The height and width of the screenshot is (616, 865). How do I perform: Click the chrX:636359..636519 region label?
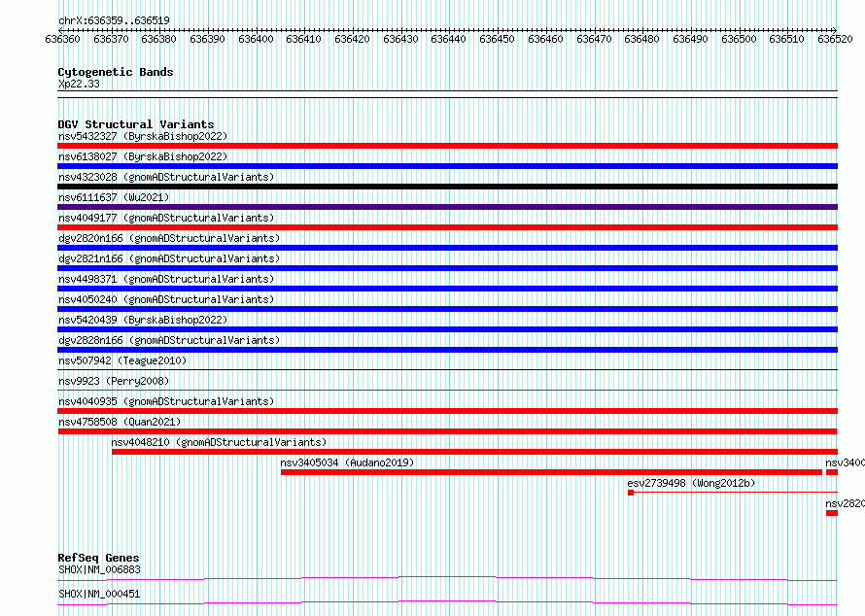pos(114,20)
